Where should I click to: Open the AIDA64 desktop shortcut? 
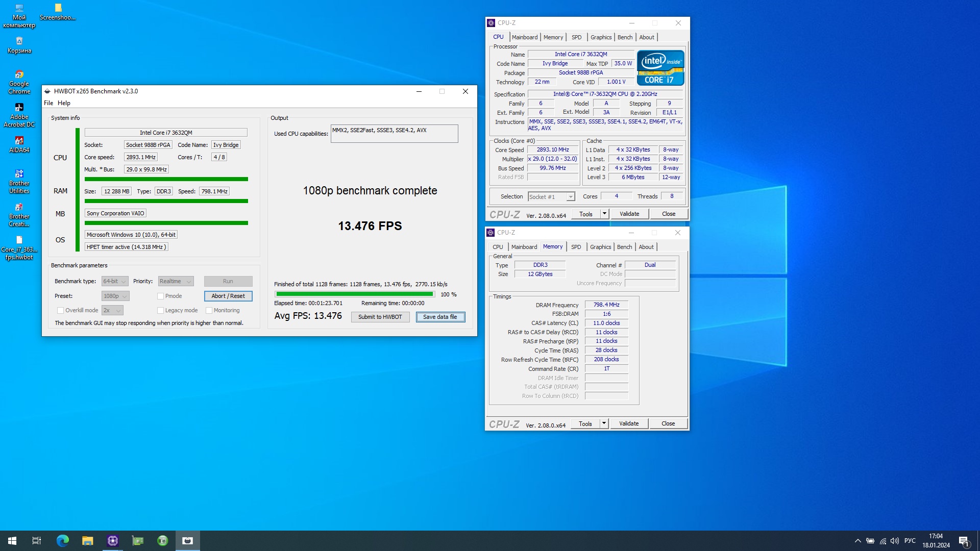tap(19, 144)
